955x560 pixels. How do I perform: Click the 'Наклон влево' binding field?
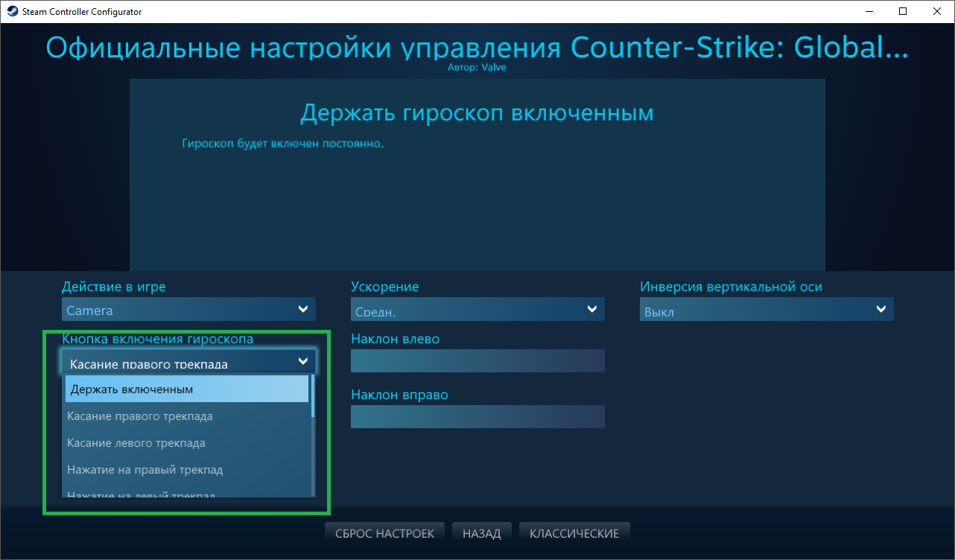tap(477, 361)
